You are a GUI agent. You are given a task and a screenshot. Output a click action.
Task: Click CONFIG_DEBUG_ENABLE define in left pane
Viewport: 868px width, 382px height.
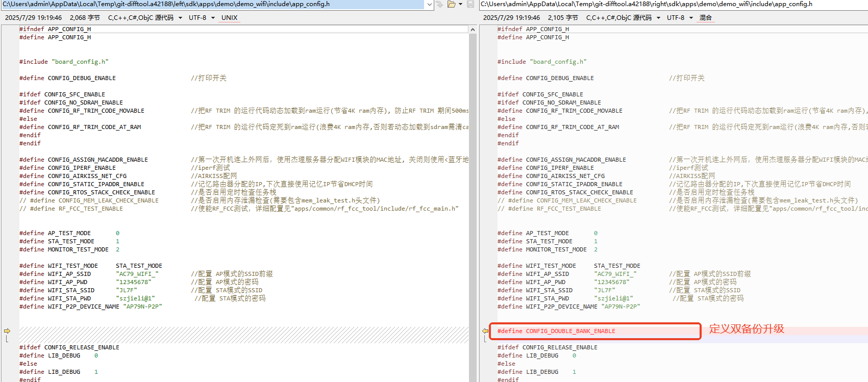tap(67, 78)
